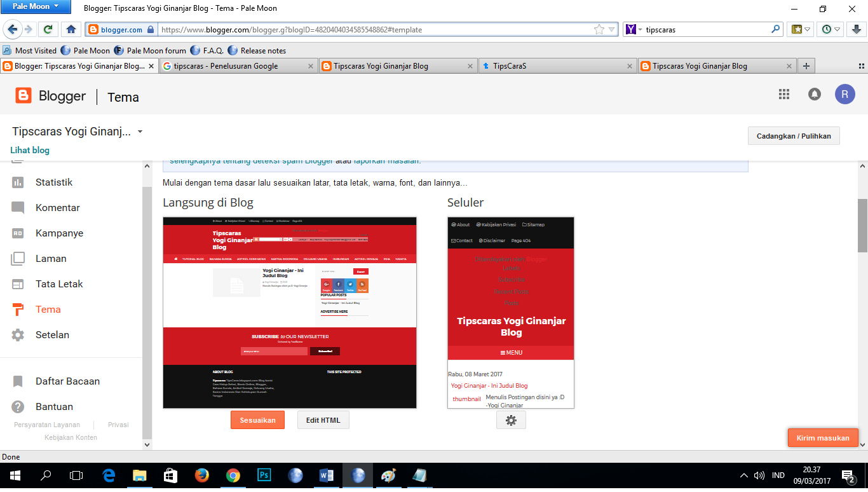Click the bookmark star in address bar
The height and width of the screenshot is (492, 868).
pos(599,29)
